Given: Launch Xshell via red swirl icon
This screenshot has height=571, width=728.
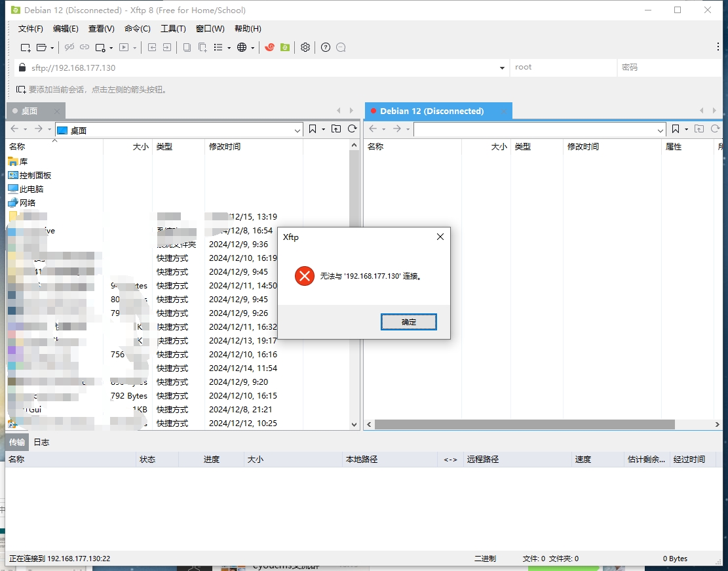Looking at the screenshot, I should [269, 47].
